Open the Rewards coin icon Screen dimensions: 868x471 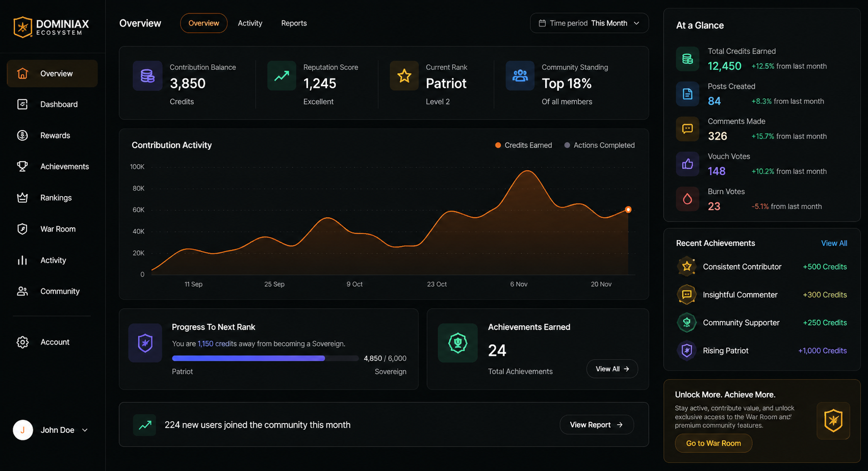click(22, 136)
